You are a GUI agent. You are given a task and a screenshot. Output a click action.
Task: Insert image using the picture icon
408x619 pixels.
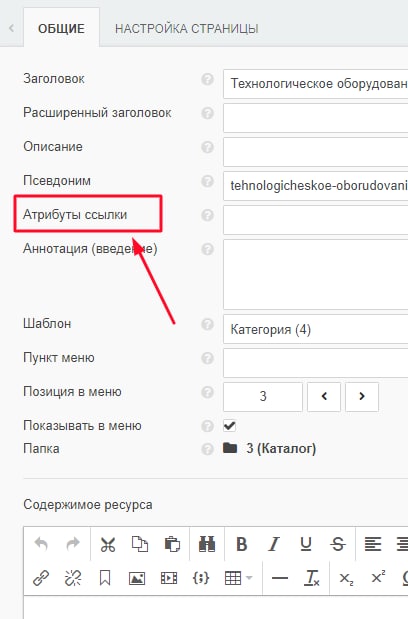(x=137, y=578)
